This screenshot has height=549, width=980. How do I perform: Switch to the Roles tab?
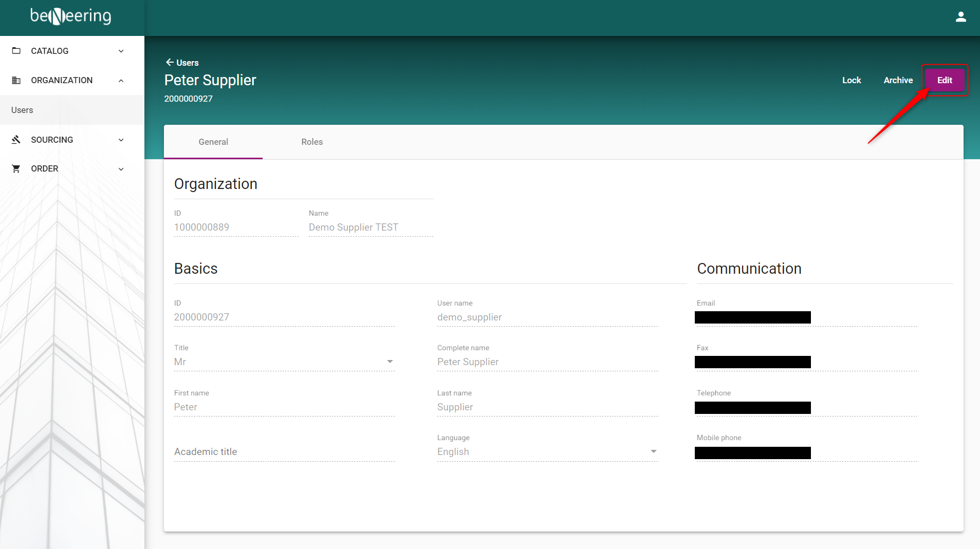point(312,142)
